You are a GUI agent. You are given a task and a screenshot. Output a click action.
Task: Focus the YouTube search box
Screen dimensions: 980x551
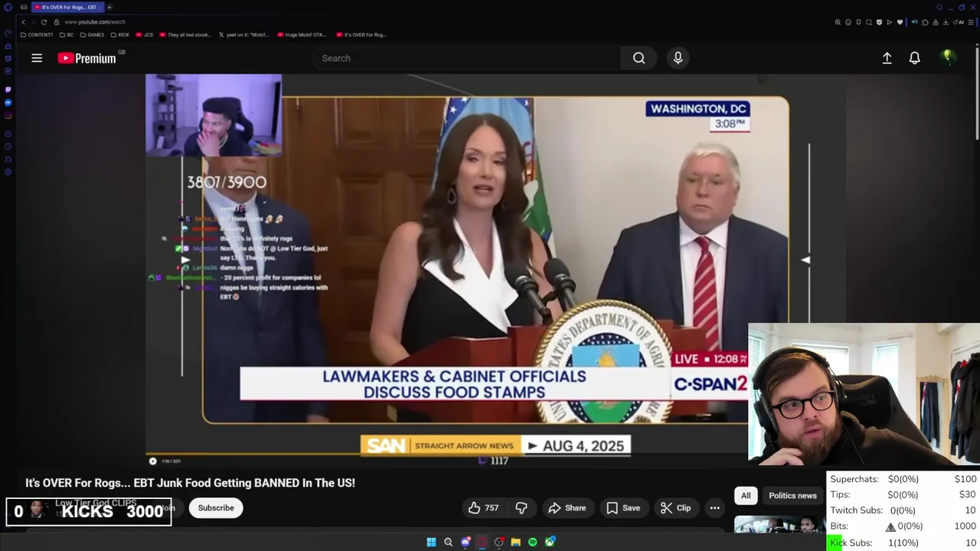click(467, 58)
